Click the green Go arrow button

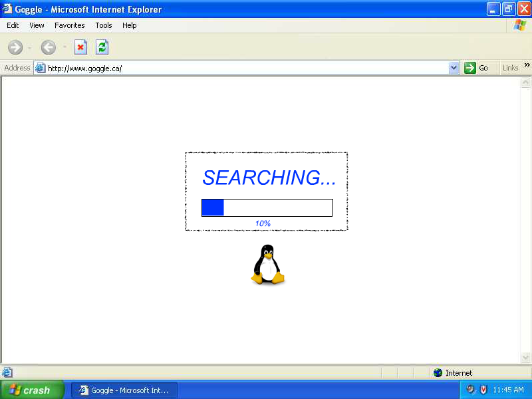(x=470, y=68)
